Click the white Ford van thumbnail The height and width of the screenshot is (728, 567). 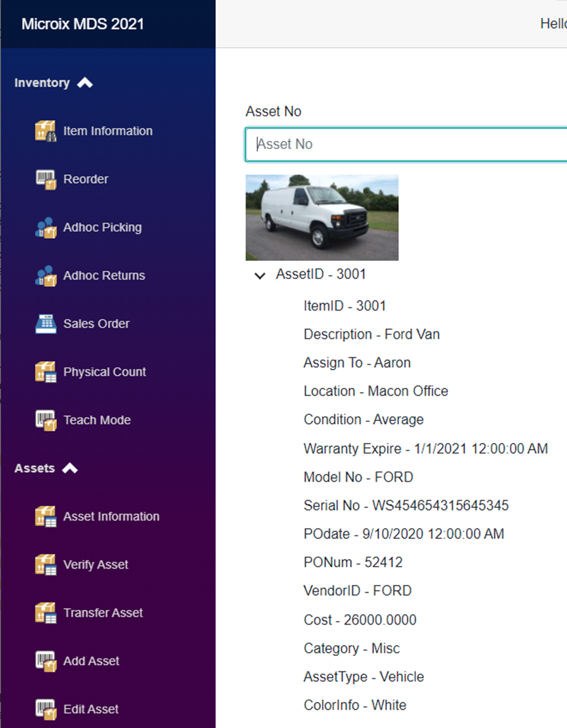click(322, 217)
